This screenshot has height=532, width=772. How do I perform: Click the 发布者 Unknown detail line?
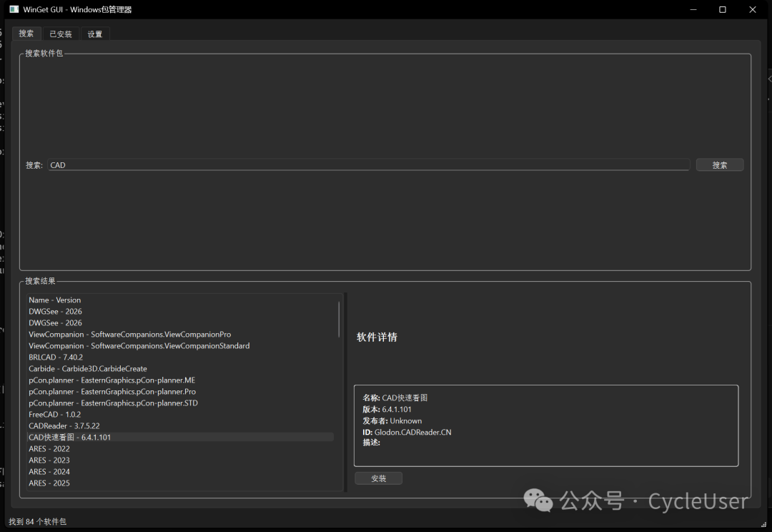392,420
